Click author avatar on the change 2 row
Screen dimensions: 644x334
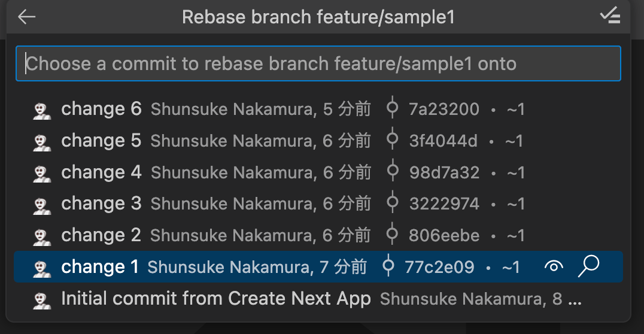tap(42, 237)
